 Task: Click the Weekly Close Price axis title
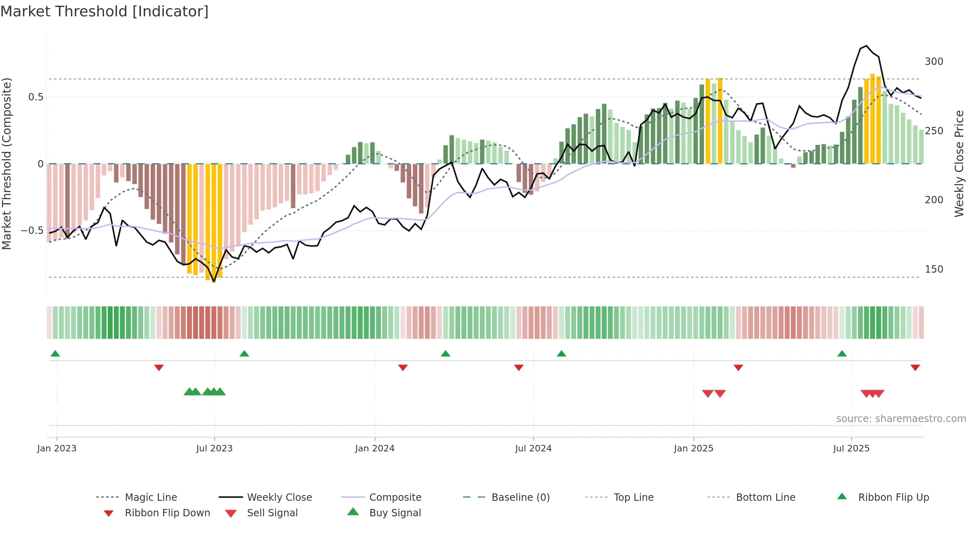(959, 164)
